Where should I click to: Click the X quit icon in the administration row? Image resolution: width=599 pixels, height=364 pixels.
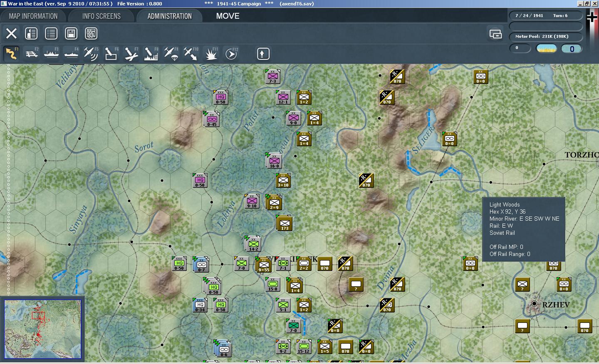pyautogui.click(x=11, y=33)
